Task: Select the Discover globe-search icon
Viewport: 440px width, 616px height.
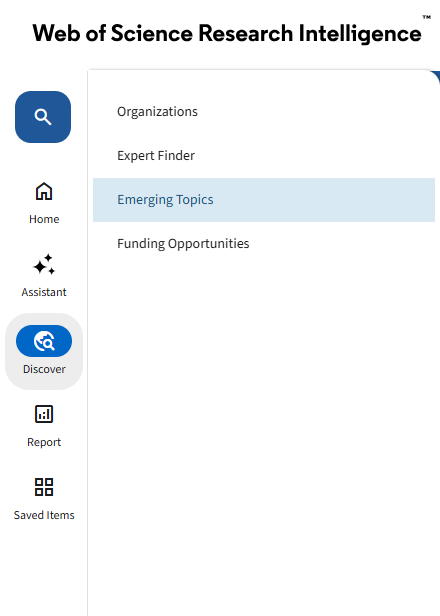Action: [44, 341]
